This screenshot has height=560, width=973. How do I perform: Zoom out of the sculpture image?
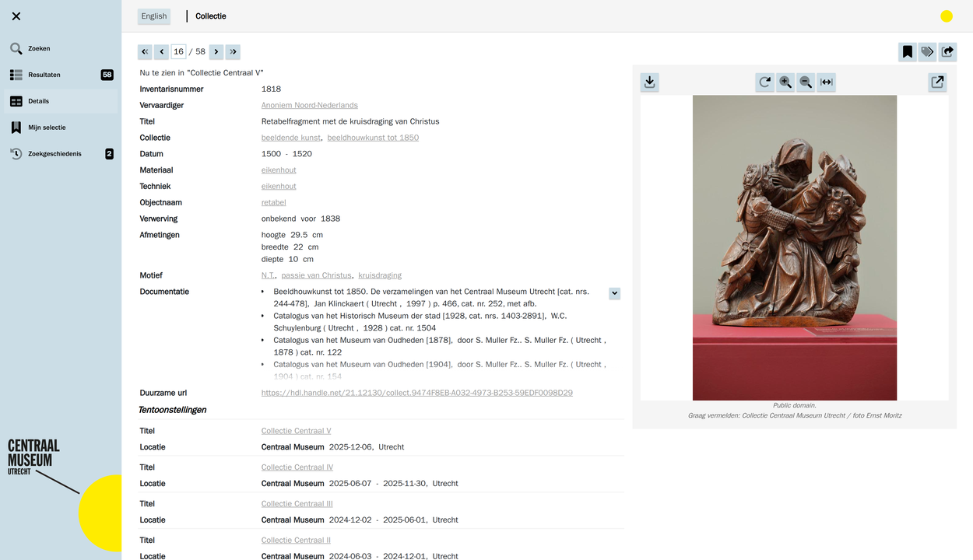[x=806, y=82]
